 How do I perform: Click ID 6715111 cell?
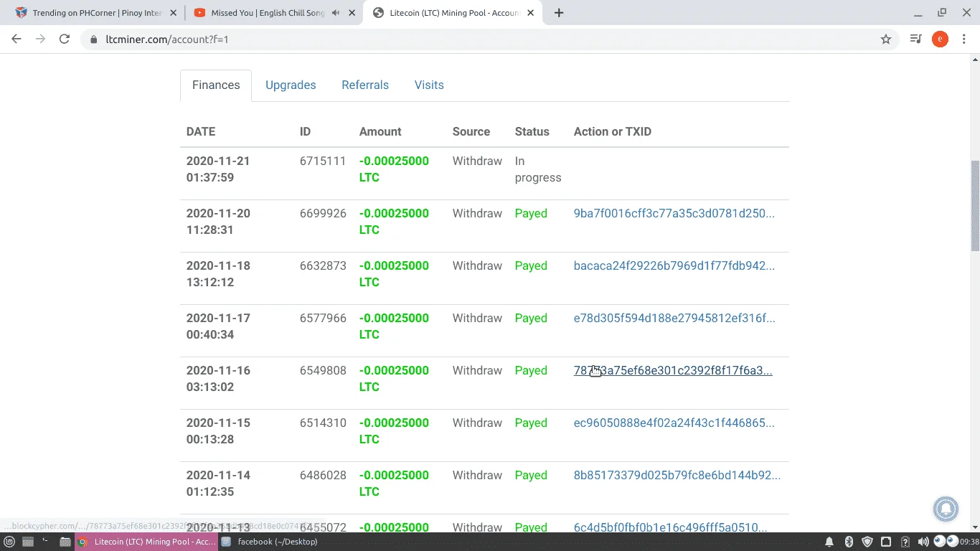point(323,161)
